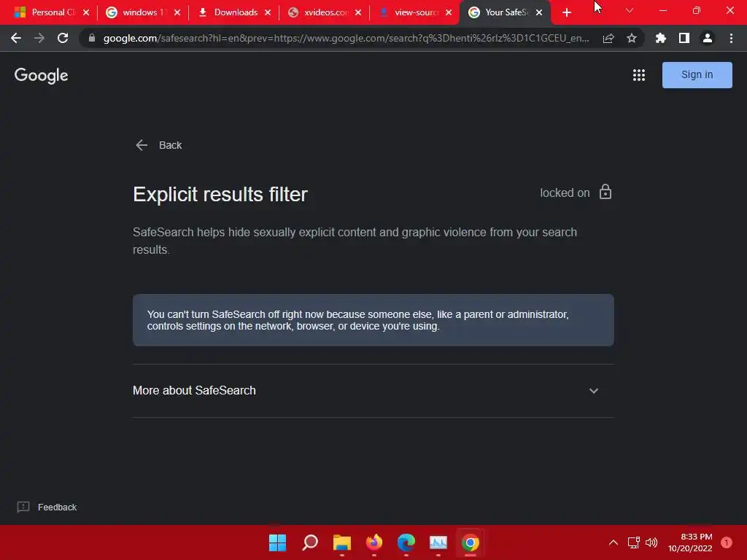Close the view-source tab
Viewport: 747px width, 560px height.
449,12
